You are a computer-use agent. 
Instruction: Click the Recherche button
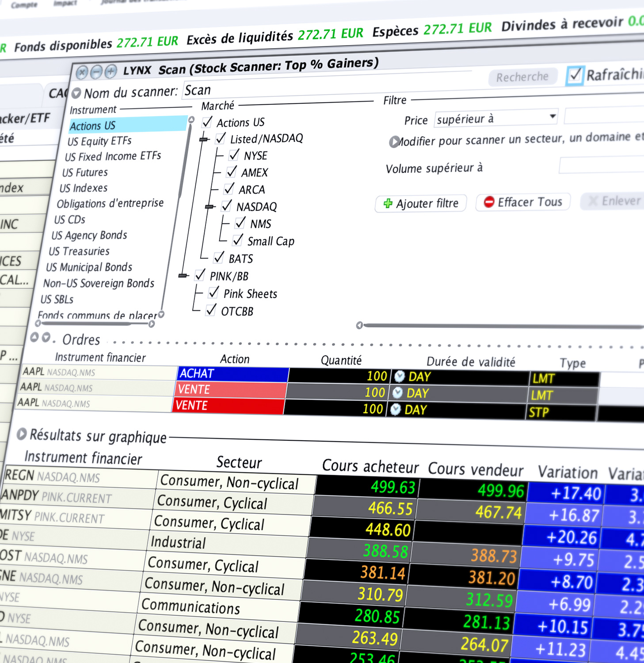(x=522, y=77)
